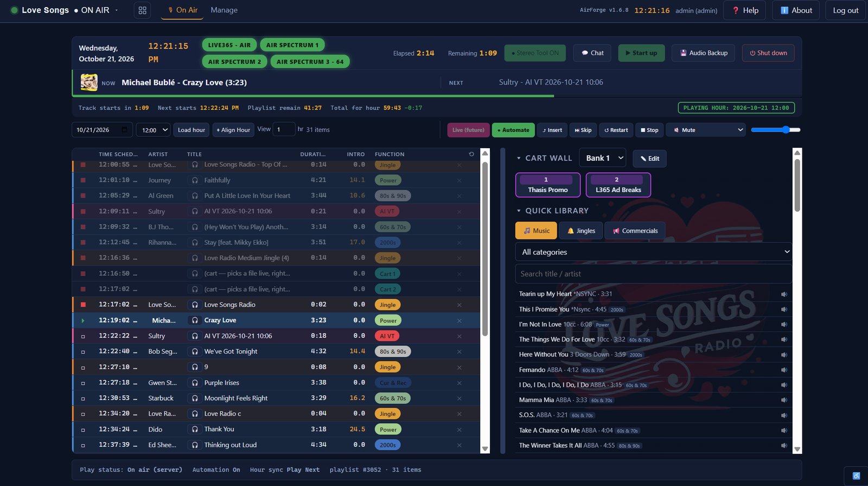The height and width of the screenshot is (486, 868).
Task: Click the headphone icon for Purple Irises
Action: click(195, 383)
